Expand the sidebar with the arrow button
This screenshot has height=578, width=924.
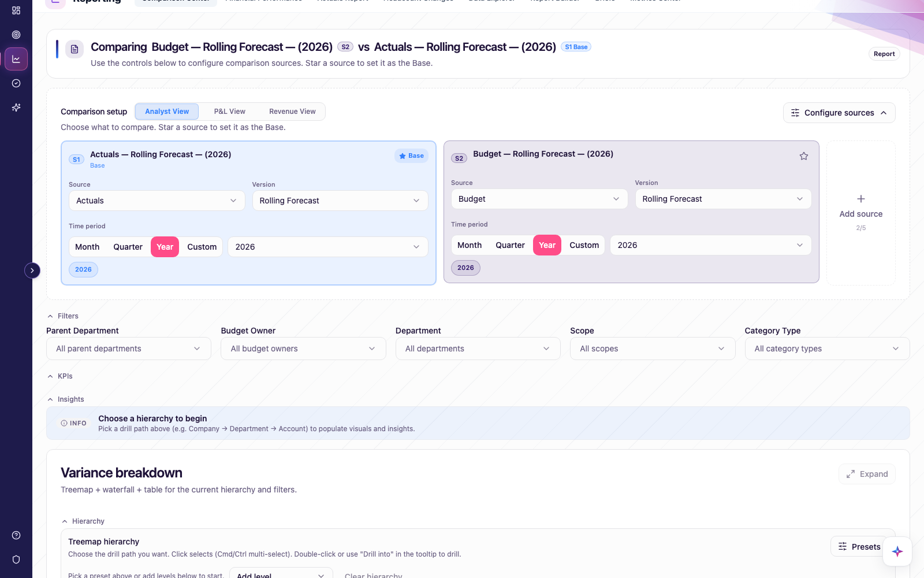[x=32, y=271]
